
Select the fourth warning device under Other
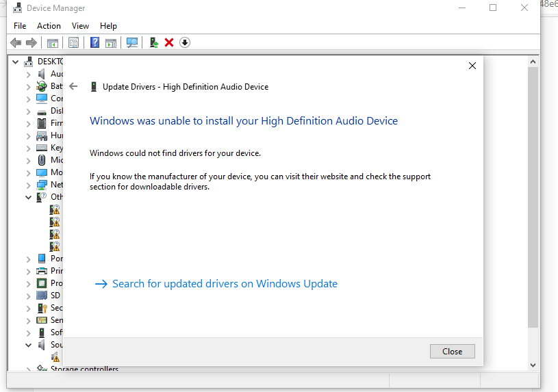[x=55, y=246]
